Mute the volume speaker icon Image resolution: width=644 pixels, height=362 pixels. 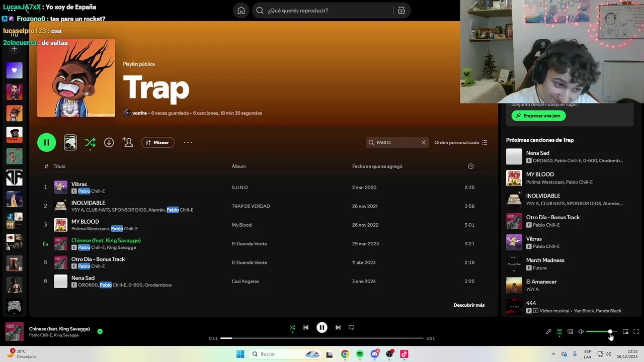tap(581, 332)
